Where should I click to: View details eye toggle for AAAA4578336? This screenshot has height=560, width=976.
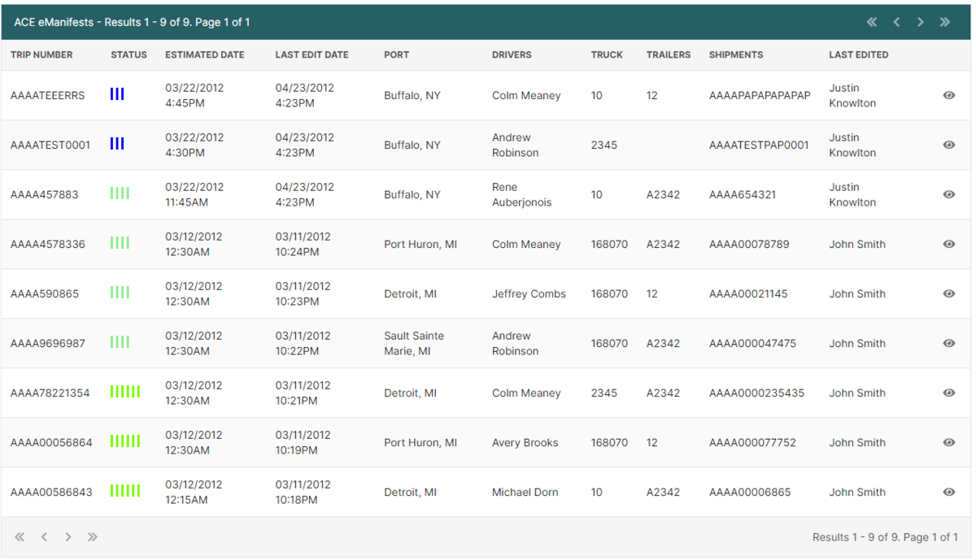[949, 244]
